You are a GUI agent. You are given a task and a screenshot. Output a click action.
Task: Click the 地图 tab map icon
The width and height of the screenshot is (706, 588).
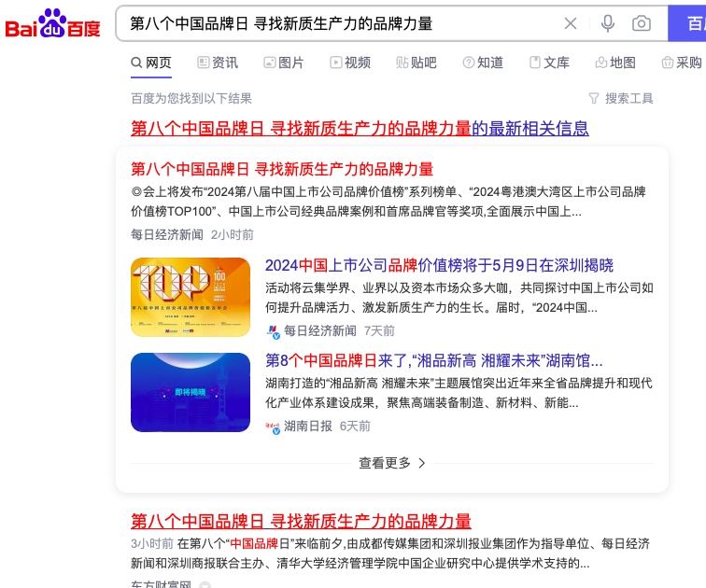tap(601, 63)
